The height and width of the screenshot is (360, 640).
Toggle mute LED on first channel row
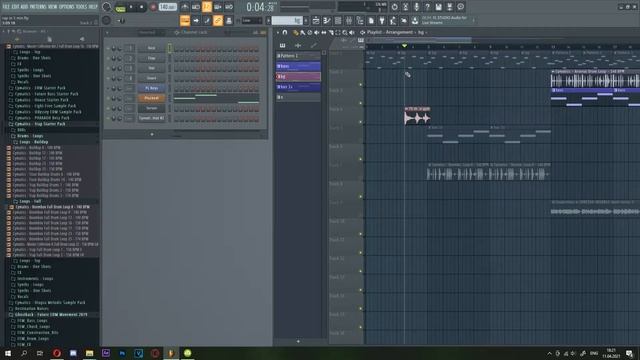click(108, 48)
